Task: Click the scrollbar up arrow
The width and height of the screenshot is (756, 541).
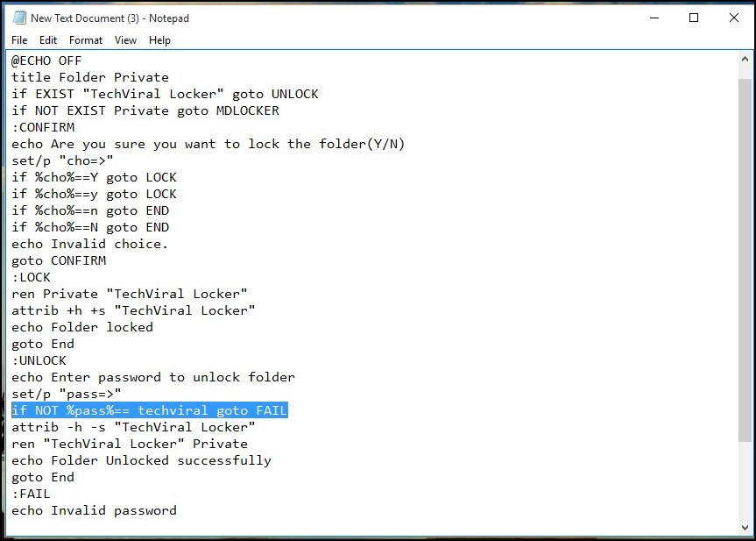Action: [745, 60]
